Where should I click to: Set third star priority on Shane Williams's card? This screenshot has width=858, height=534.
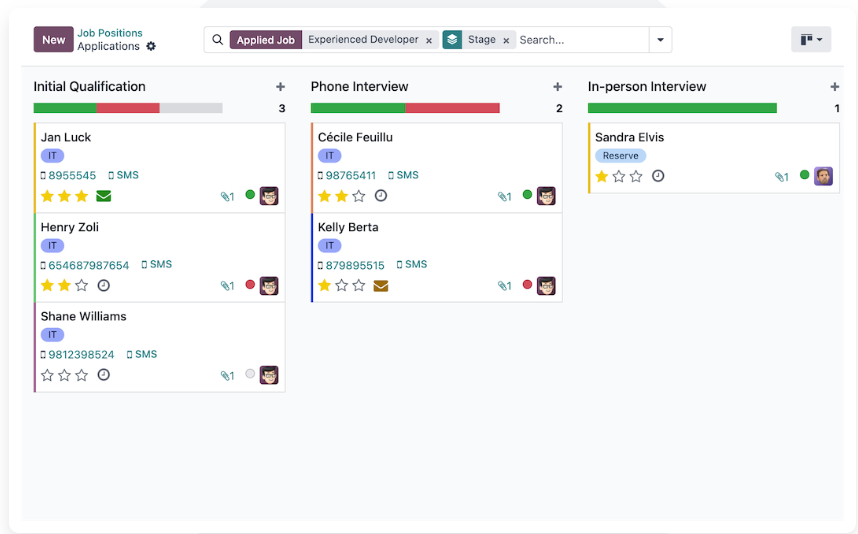[x=82, y=376]
